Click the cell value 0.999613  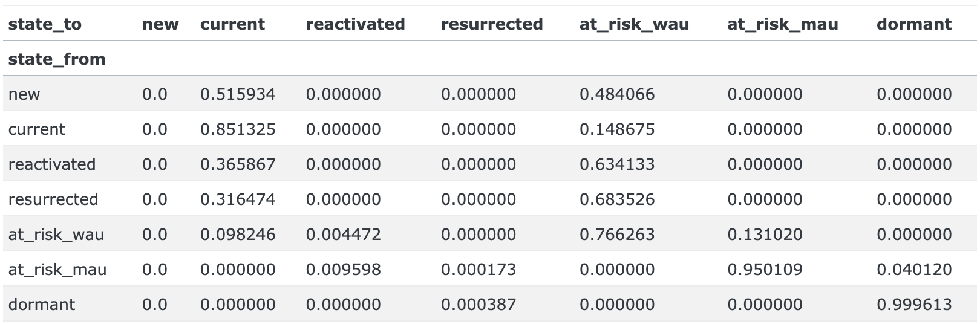click(914, 305)
